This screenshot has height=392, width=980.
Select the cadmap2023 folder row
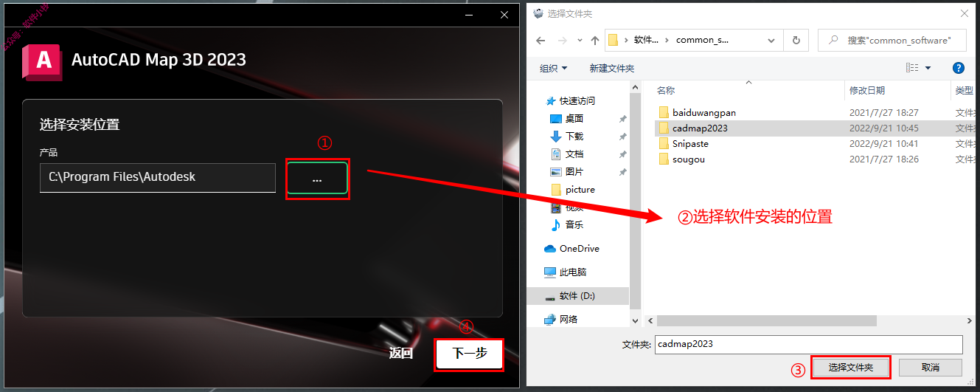(x=815, y=128)
